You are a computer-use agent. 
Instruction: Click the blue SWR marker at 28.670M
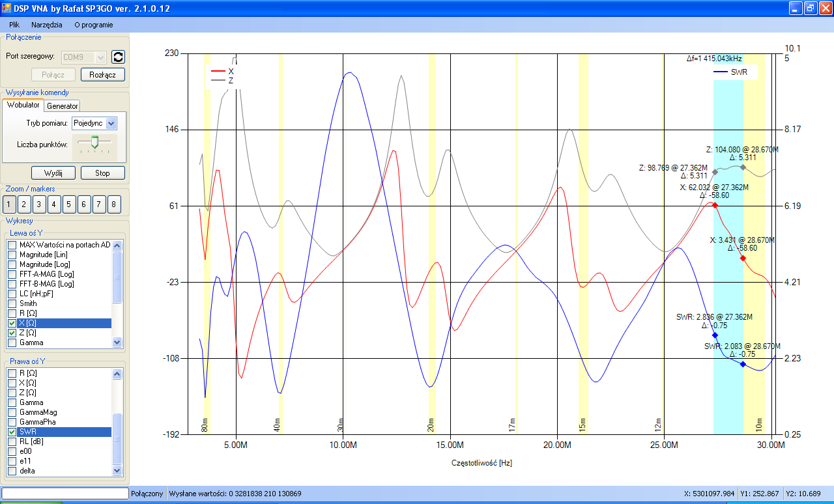click(x=743, y=364)
